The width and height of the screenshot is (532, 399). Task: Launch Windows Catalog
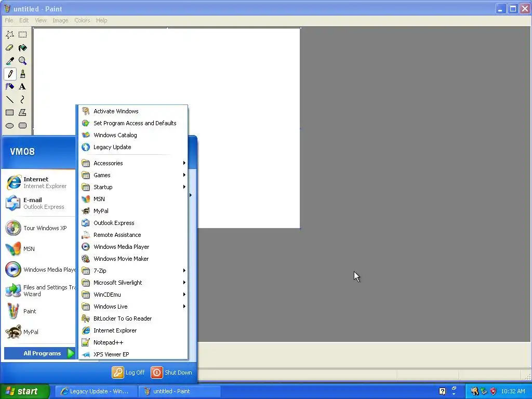134,135
